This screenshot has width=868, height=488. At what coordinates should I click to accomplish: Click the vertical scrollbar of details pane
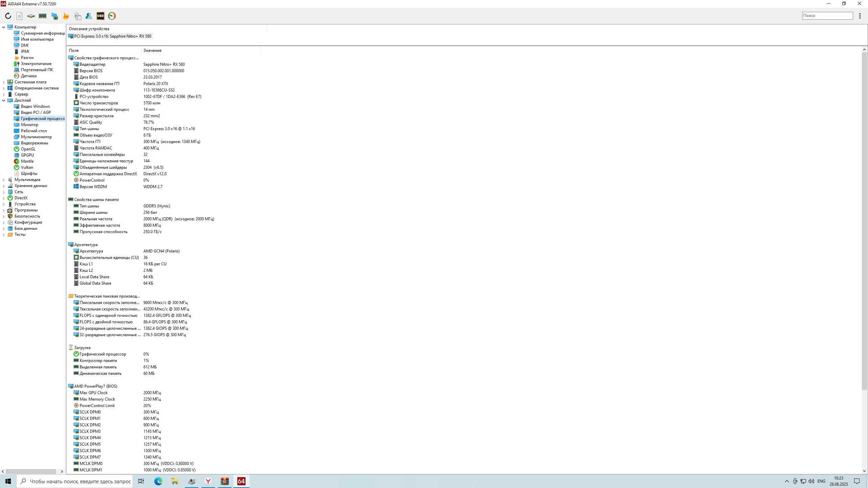864,221
